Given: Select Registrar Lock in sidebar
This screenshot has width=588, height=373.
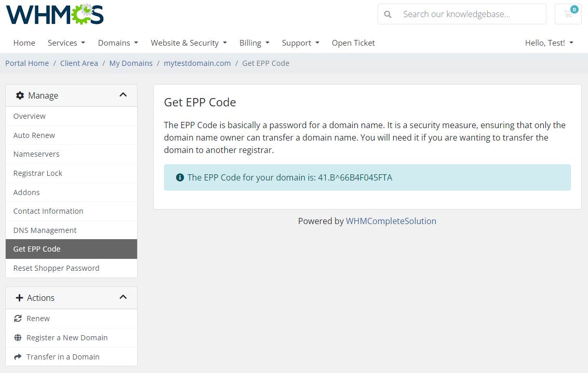Looking at the screenshot, I should tap(38, 173).
